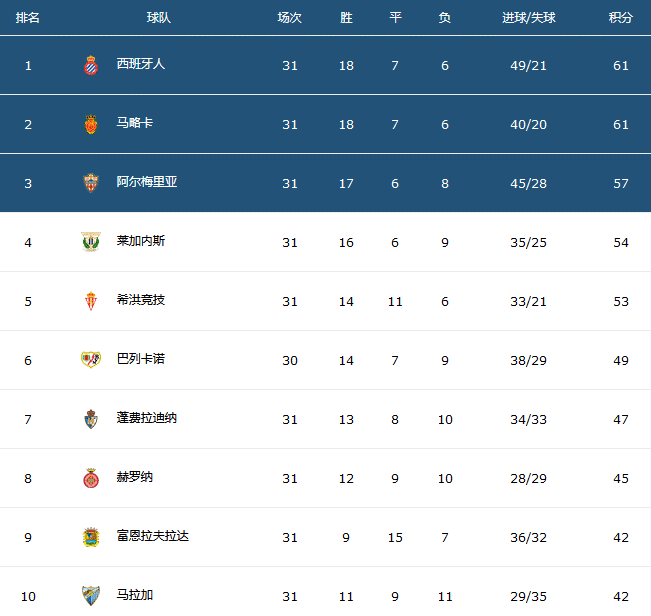
Task: Click the 富恩拉夫拉达 club logo
Action: pyautogui.click(x=90, y=537)
